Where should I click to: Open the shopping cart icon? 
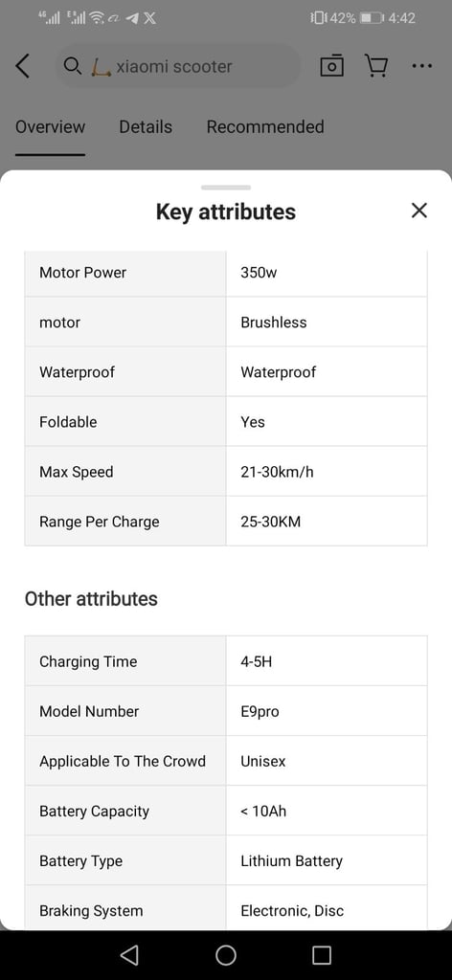tap(376, 66)
